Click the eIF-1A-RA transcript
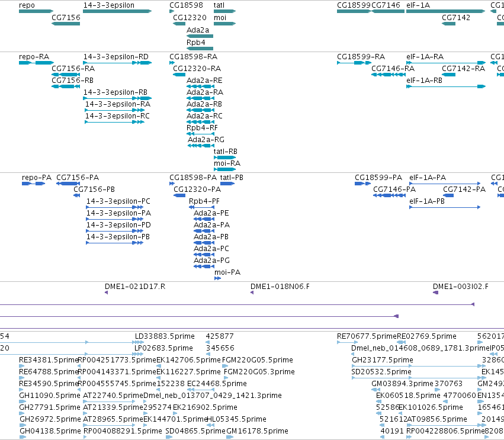The height and width of the screenshot is (440, 504). pyautogui.click(x=446, y=63)
